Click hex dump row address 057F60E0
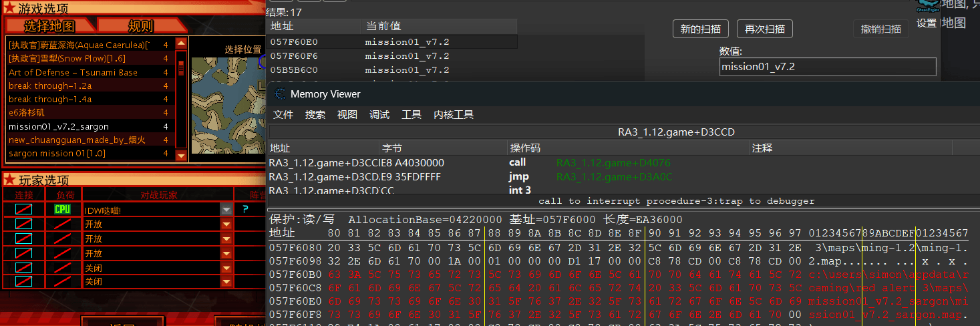Viewport: 980px width, 326px height. [294, 301]
